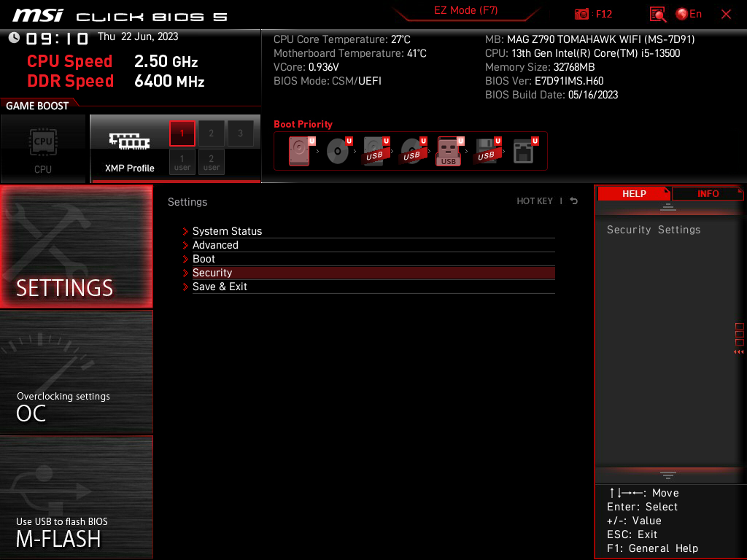Close the BIOS with the red X
This screenshot has width=747, height=560.
726,15
